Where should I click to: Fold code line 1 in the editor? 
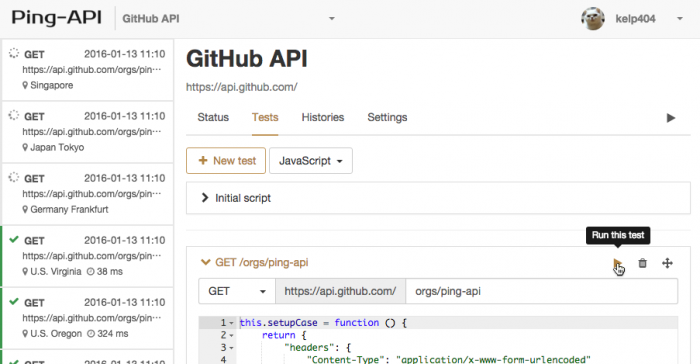[x=231, y=323]
